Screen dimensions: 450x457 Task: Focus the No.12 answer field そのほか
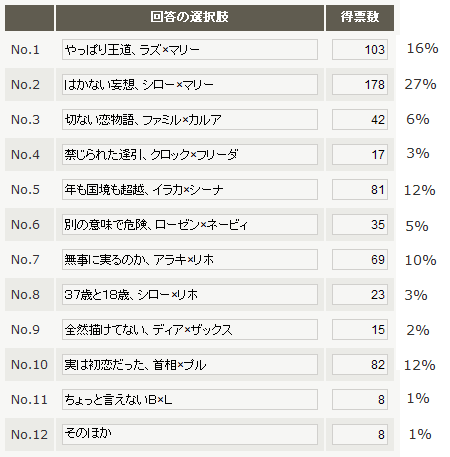click(x=190, y=435)
